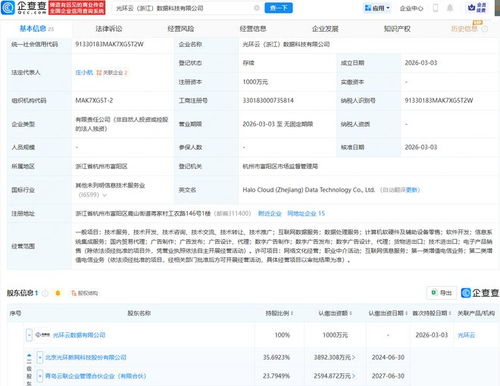
Task: Open the mobile phone icon in the header
Action: 435,8
